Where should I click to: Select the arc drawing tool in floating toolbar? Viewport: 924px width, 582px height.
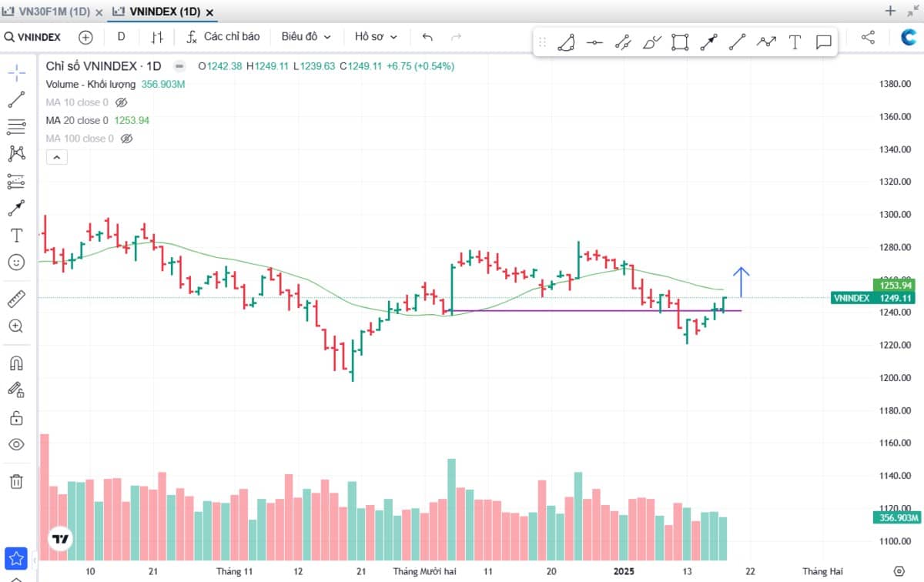click(x=566, y=42)
